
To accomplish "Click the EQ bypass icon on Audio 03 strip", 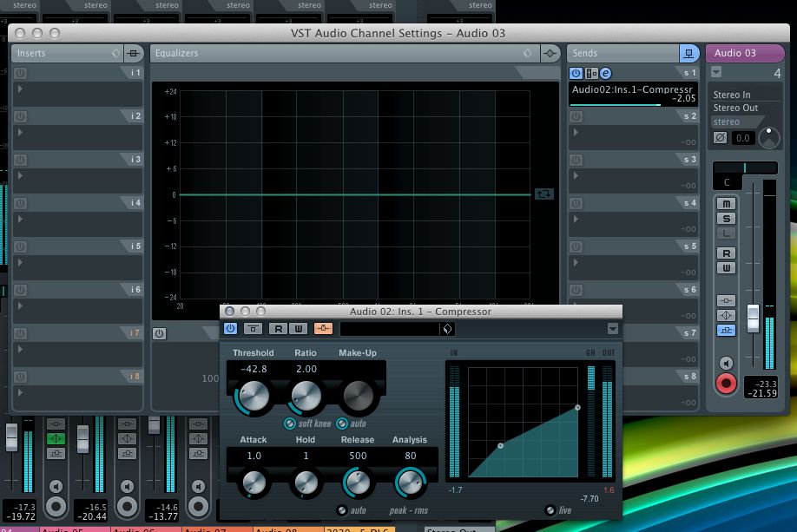I will [x=726, y=316].
